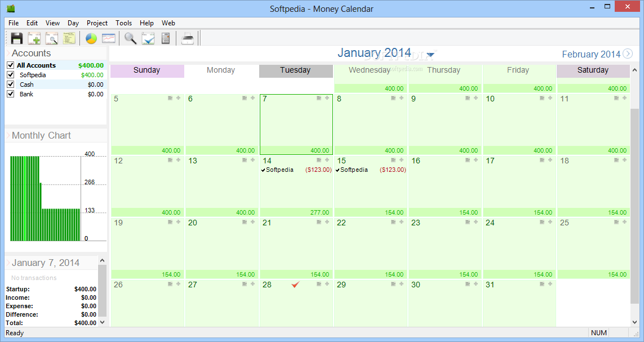Click the plus icon on day 10
Screen dimensions: 644x342
click(x=550, y=98)
